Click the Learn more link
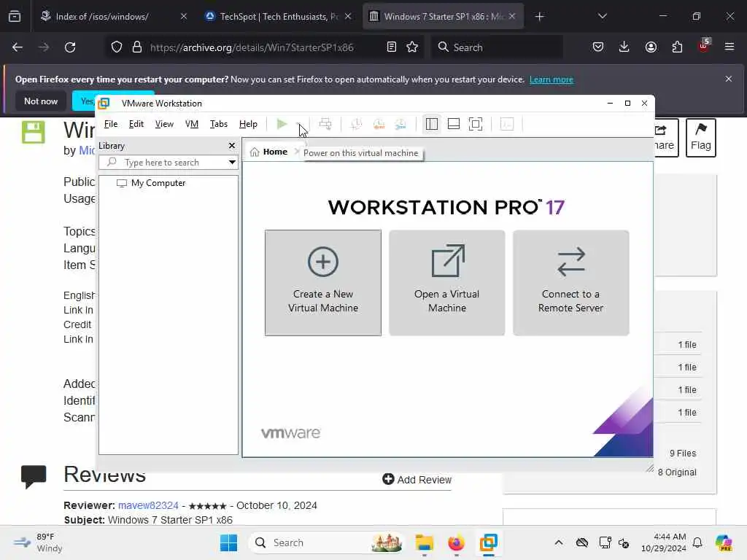Image resolution: width=747 pixels, height=560 pixels. 551,79
